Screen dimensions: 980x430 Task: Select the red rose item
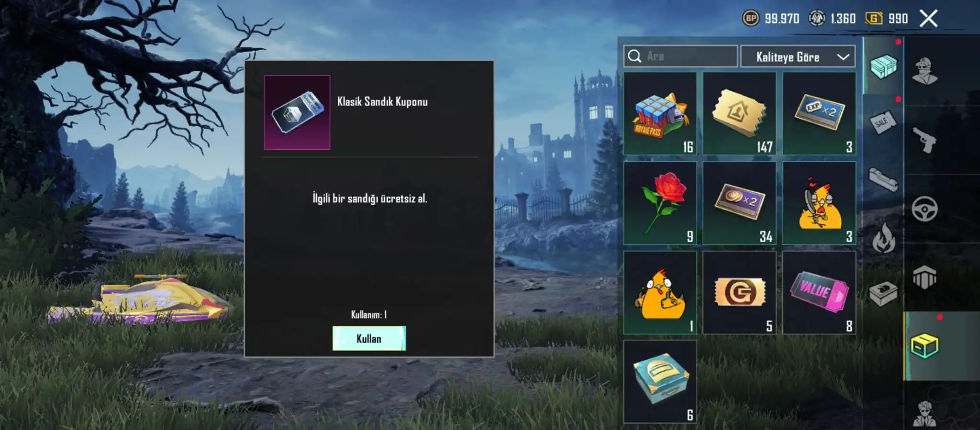[660, 203]
